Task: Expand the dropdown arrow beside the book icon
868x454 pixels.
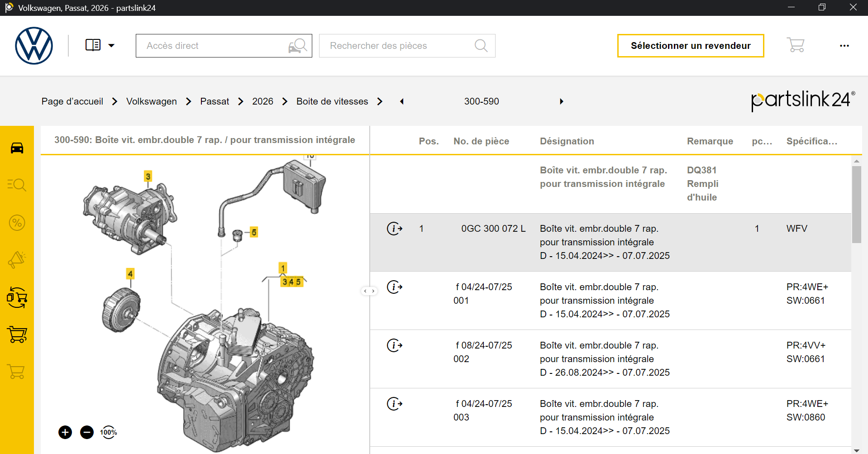Action: (111, 45)
